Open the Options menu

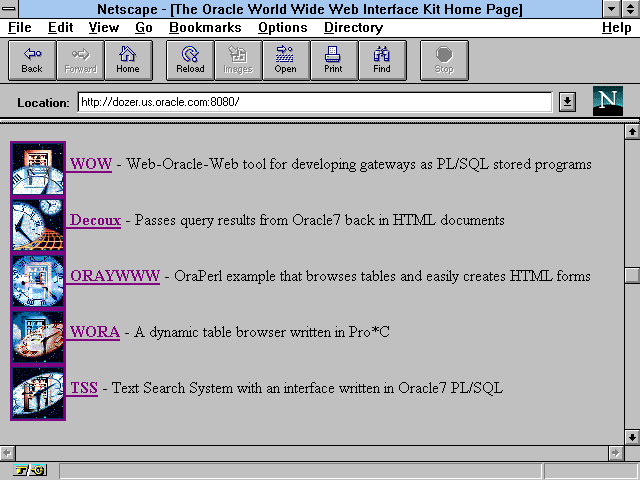[282, 28]
